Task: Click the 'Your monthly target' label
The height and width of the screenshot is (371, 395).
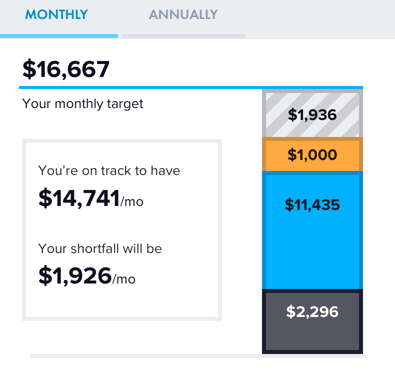Action: 83,104
